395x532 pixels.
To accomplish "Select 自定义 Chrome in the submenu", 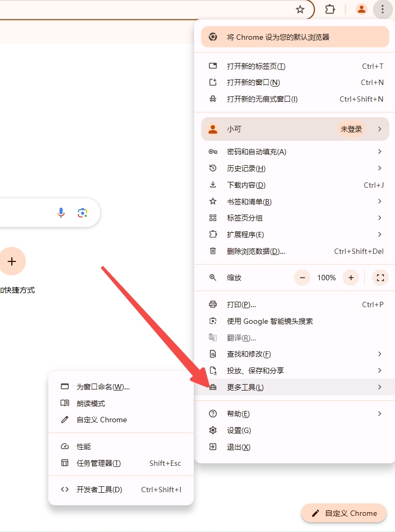I will (121, 420).
